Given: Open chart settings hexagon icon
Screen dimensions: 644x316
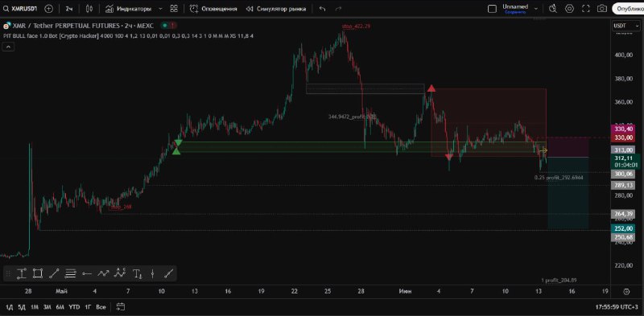Looking at the screenshot, I should (x=569, y=8).
